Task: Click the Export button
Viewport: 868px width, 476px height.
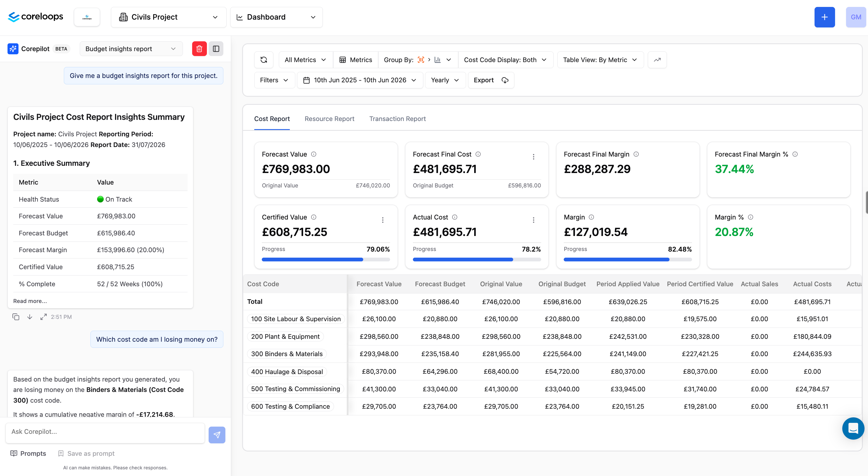Action: click(x=491, y=80)
